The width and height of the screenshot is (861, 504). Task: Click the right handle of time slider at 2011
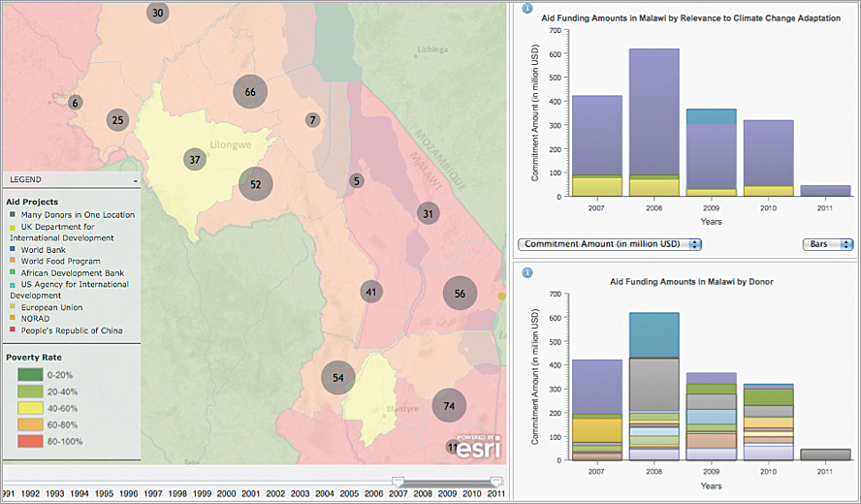pyautogui.click(x=496, y=481)
